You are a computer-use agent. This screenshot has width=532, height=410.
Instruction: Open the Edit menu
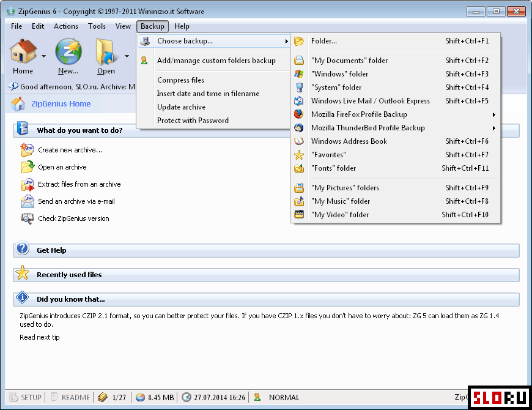pyautogui.click(x=38, y=26)
